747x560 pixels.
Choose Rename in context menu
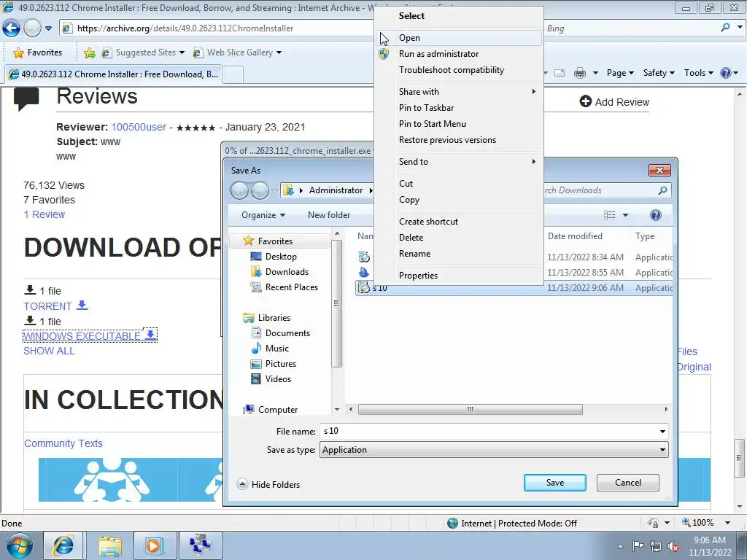[x=459, y=254]
